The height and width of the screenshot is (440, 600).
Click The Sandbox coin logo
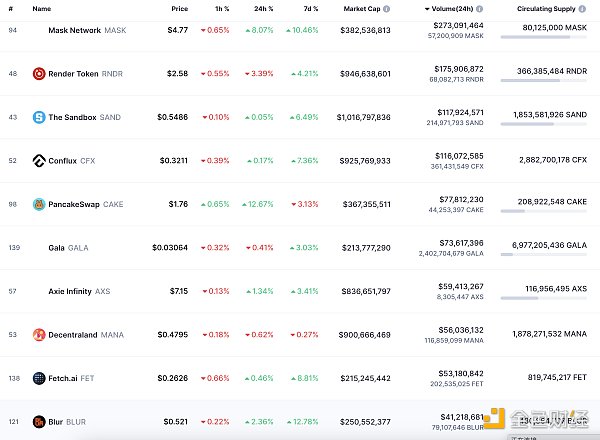click(x=39, y=117)
